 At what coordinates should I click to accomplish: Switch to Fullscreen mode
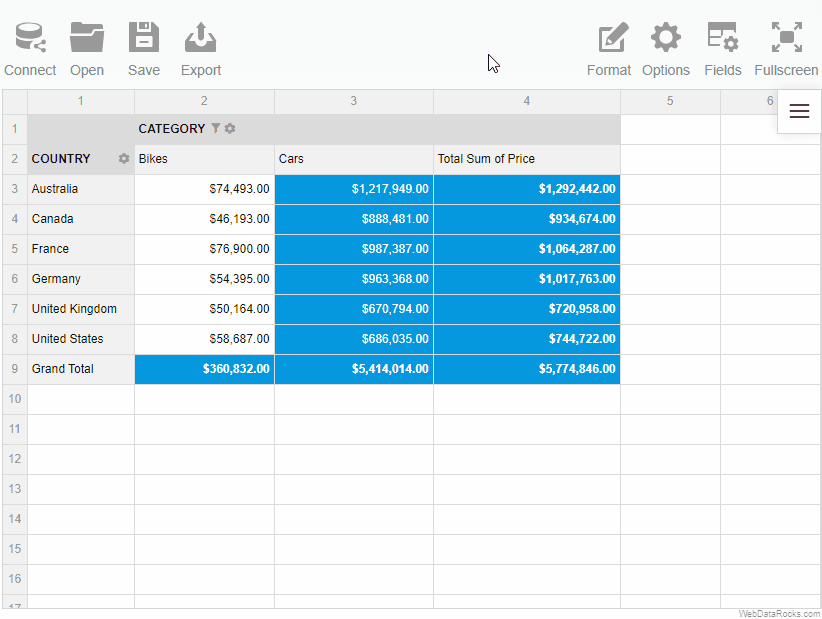(x=786, y=38)
